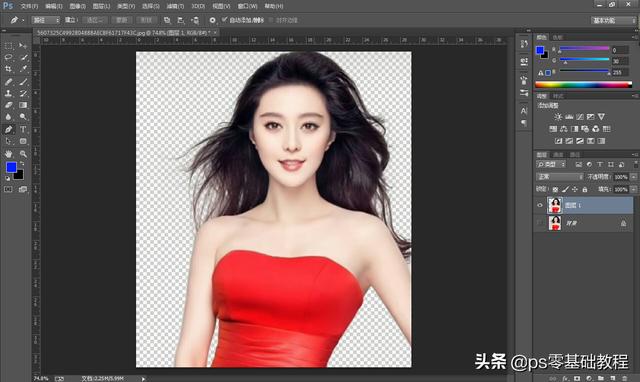
Task: Open the blend mode 正常 dropdown
Action: coord(560,177)
